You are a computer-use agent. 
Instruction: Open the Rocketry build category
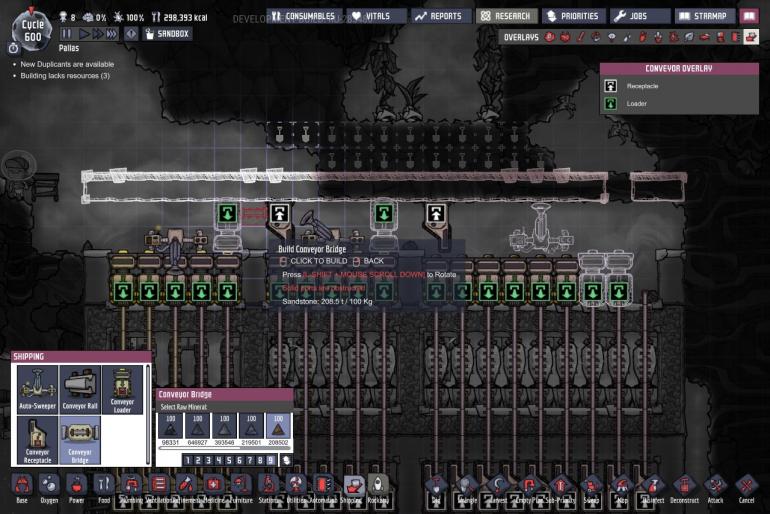point(378,488)
